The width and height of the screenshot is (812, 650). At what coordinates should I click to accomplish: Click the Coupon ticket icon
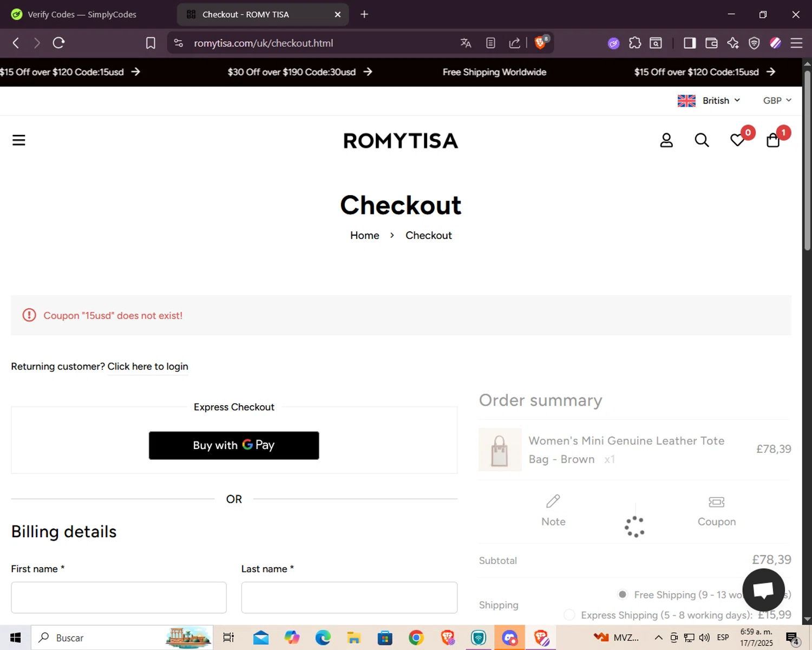716,502
